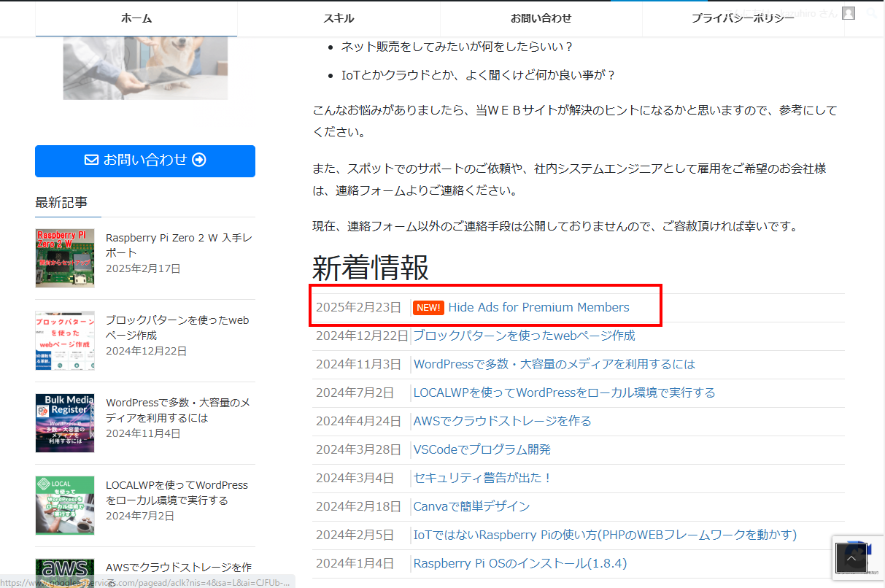Open the Raspberry Pi Zero 2 W thumbnail

coord(65,258)
